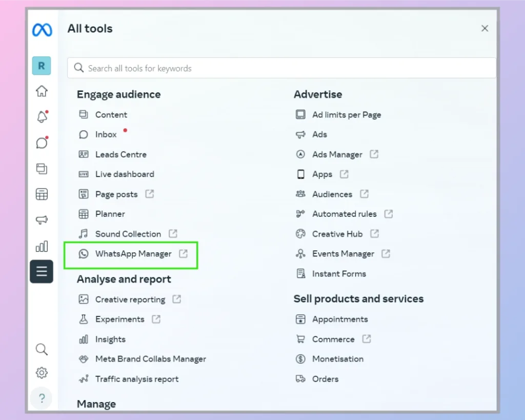525x420 pixels.
Task: Click Ads Manager external link icon
Action: click(x=374, y=154)
